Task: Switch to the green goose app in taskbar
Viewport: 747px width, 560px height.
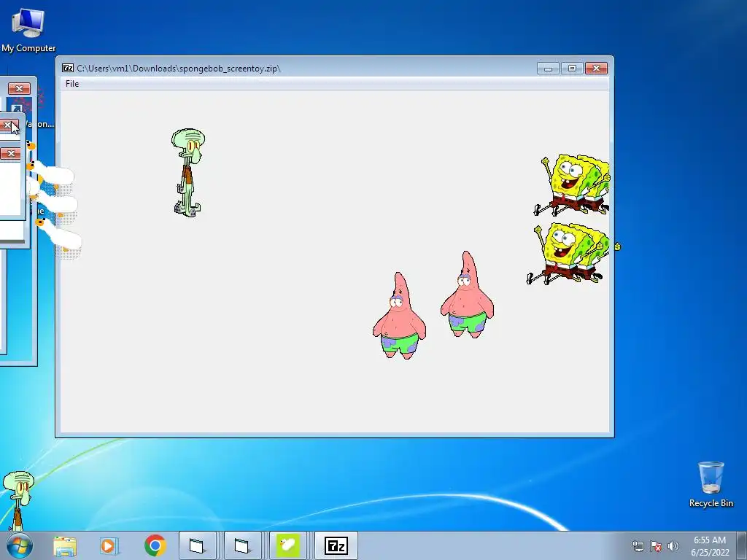Action: pyautogui.click(x=287, y=545)
